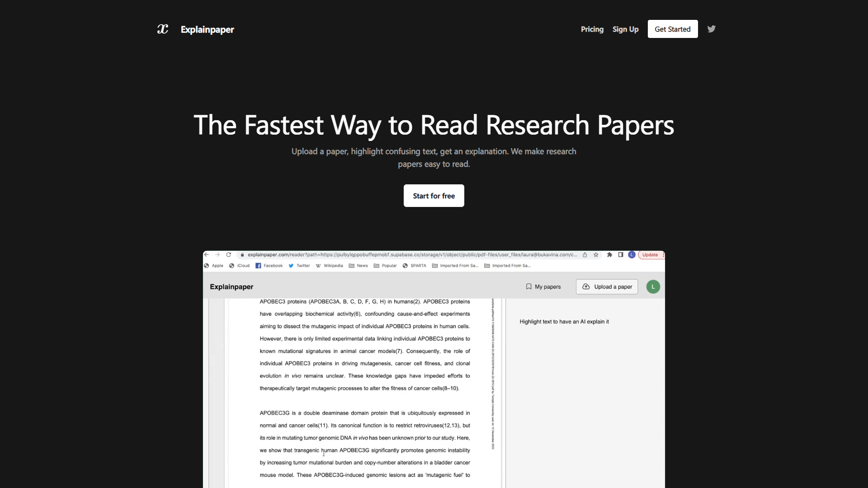Click the user avatar green icon
The height and width of the screenshot is (488, 868).
pos(654,286)
